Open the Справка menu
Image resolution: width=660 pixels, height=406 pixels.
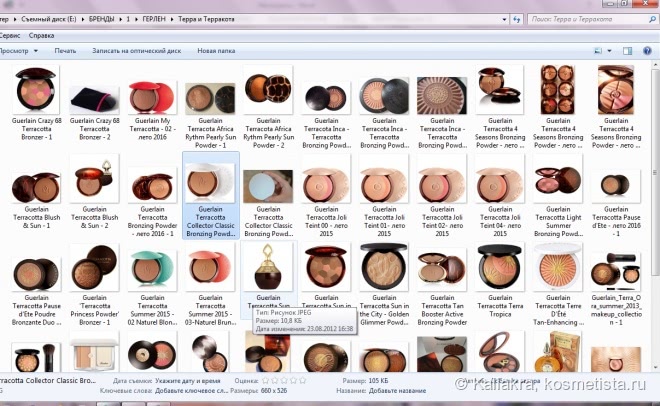[41, 35]
